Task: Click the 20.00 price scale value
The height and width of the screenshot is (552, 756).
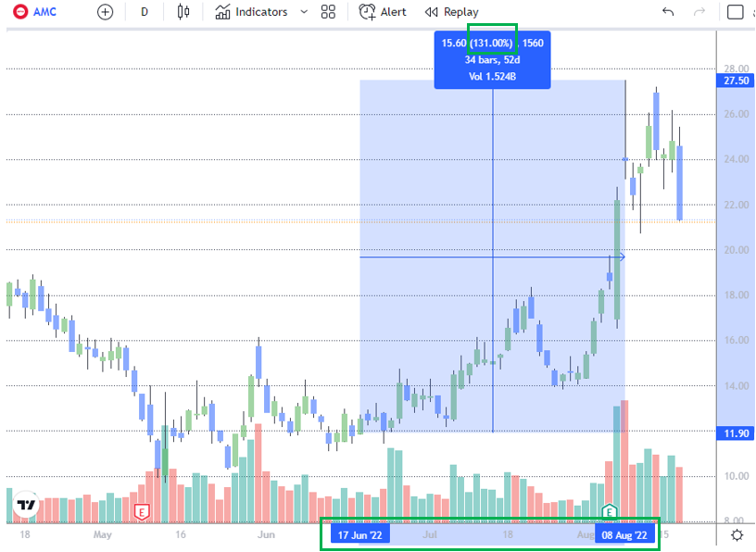Action: tap(737, 250)
